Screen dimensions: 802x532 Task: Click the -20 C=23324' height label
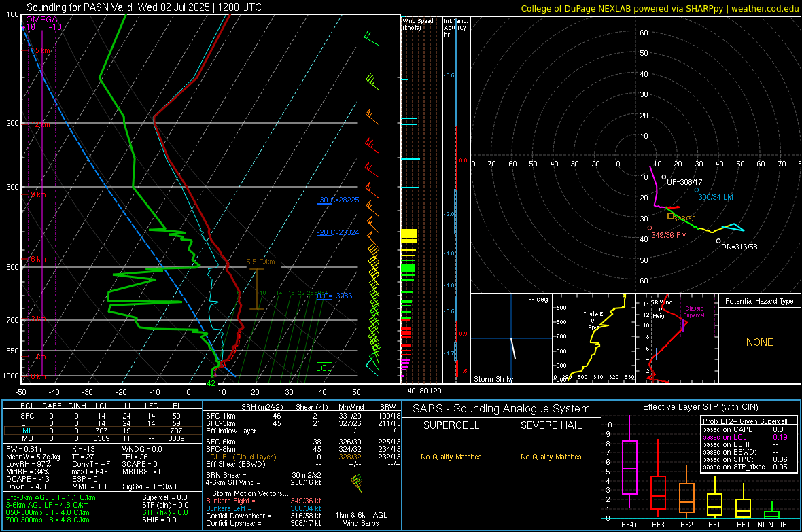tap(338, 233)
